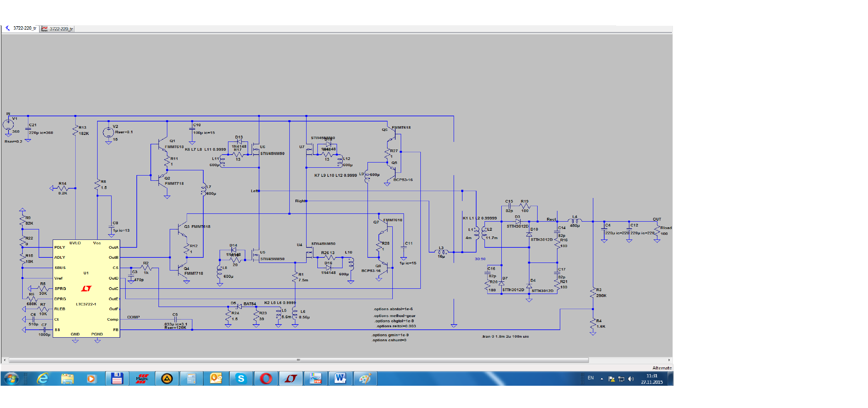The height and width of the screenshot is (408, 868).
Task: Click the LT logo inside U1
Action: click(x=86, y=289)
